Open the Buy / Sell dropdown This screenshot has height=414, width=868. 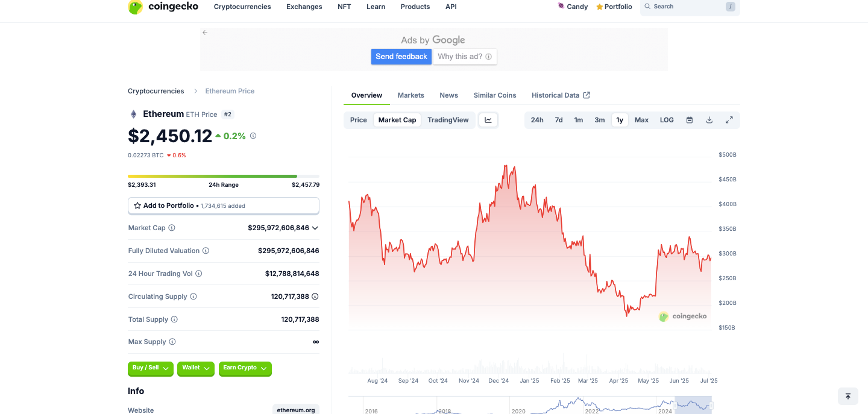click(x=151, y=368)
